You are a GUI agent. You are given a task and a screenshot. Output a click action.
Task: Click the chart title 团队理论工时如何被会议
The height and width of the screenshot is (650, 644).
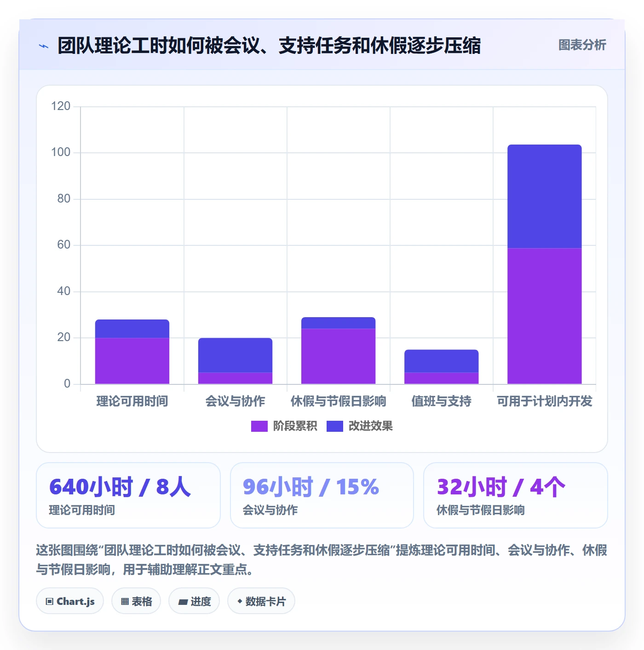269,46
